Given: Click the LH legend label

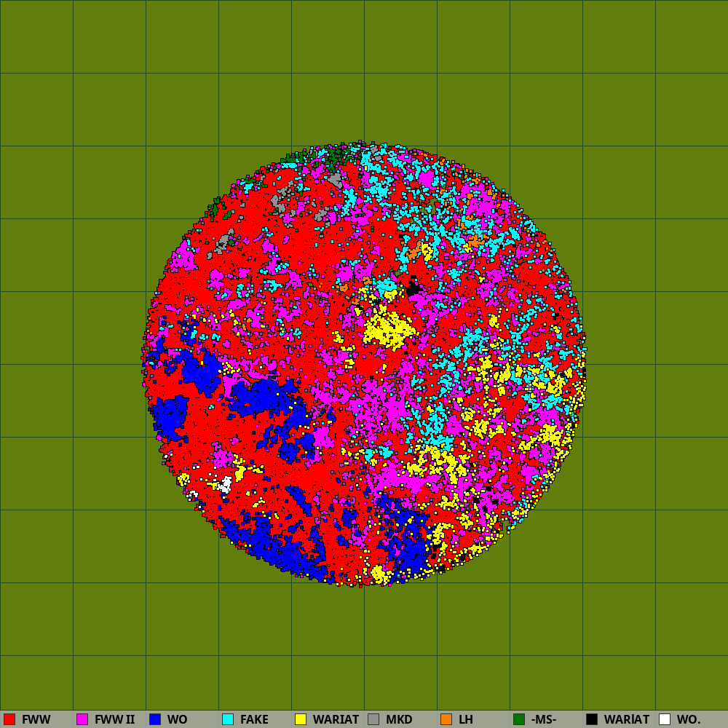Looking at the screenshot, I should point(466,720).
